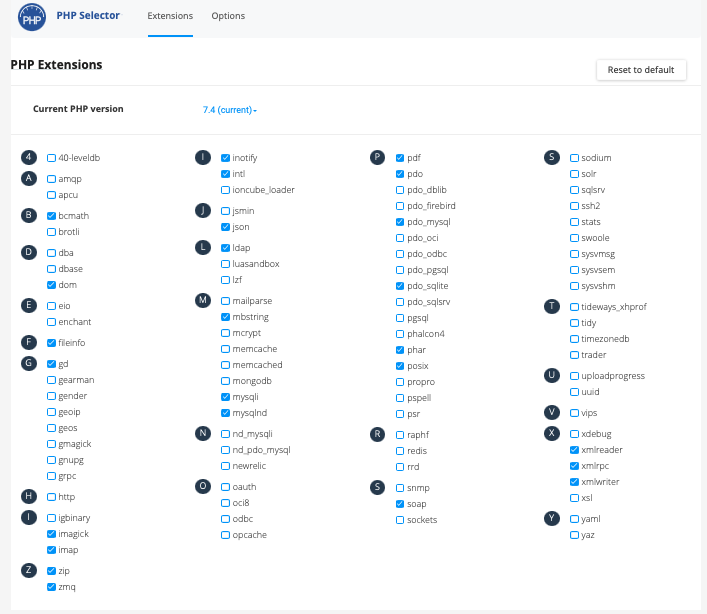
Task: Click the letter M section badge
Action: (x=203, y=301)
